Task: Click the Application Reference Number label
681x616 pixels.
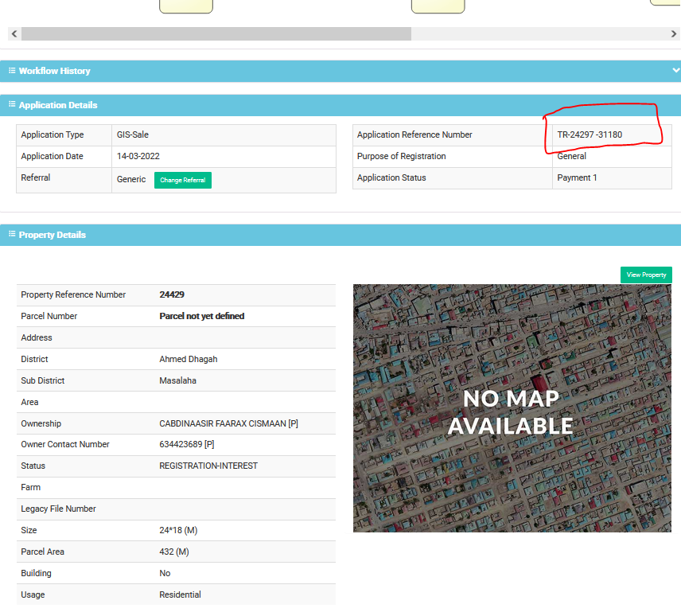Action: (x=414, y=135)
